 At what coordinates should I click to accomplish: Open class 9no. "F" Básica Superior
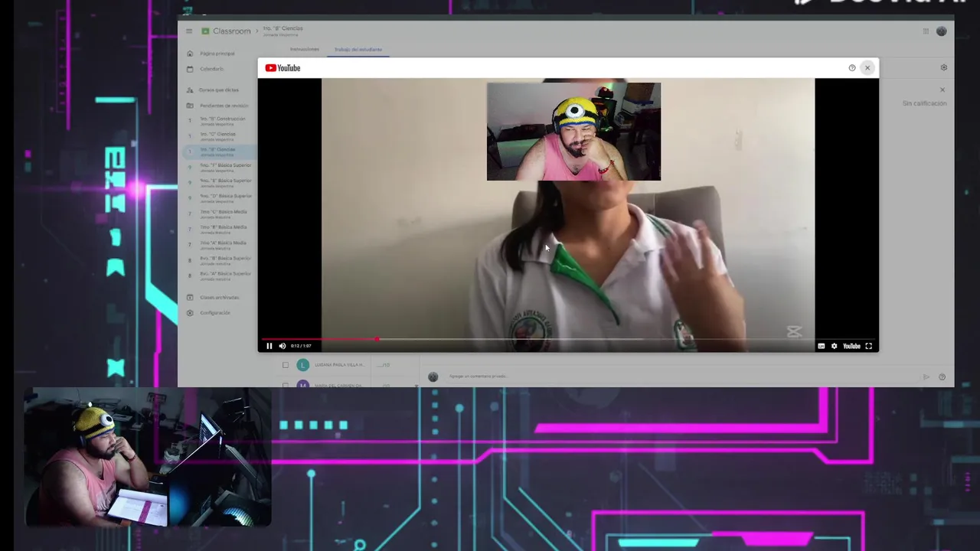225,167
